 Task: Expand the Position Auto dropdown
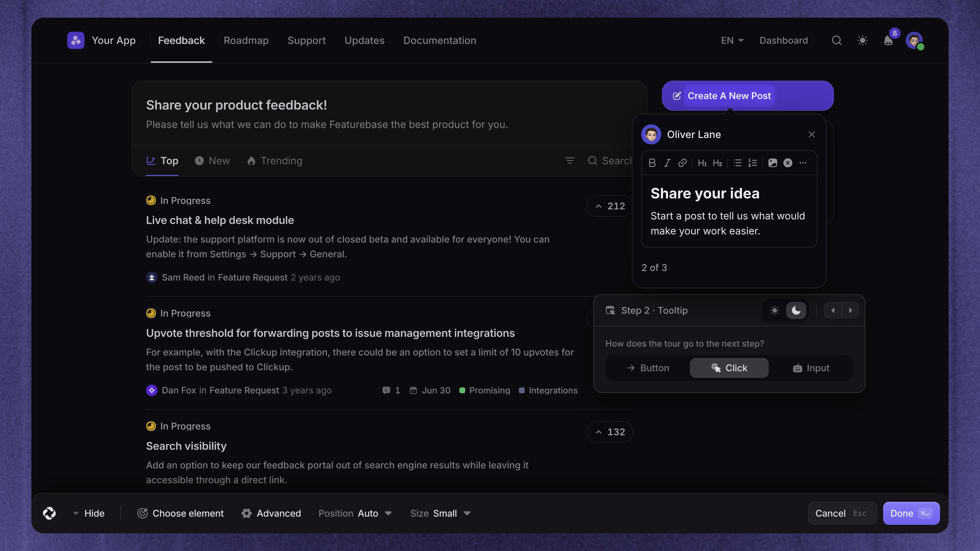pos(355,513)
